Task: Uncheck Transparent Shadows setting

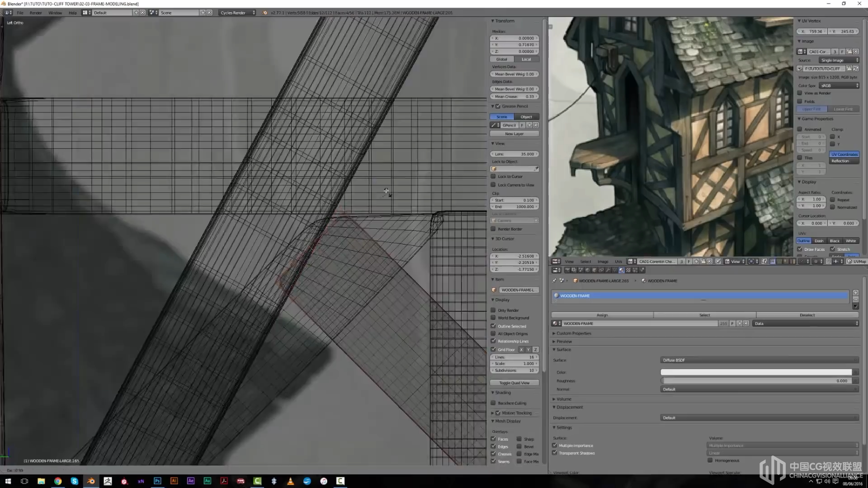Action: click(555, 453)
